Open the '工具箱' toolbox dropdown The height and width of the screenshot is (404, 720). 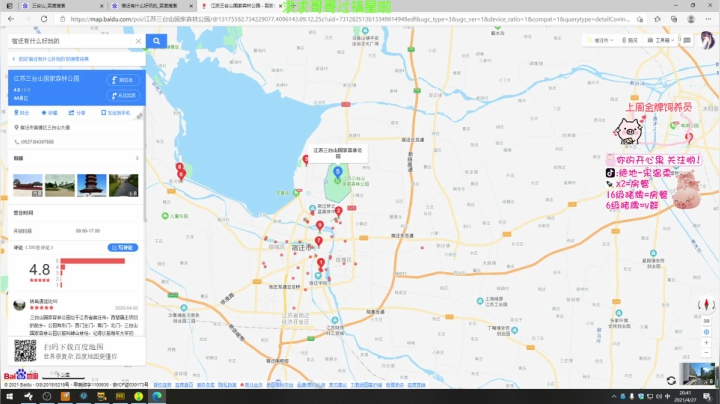pyautogui.click(x=661, y=40)
